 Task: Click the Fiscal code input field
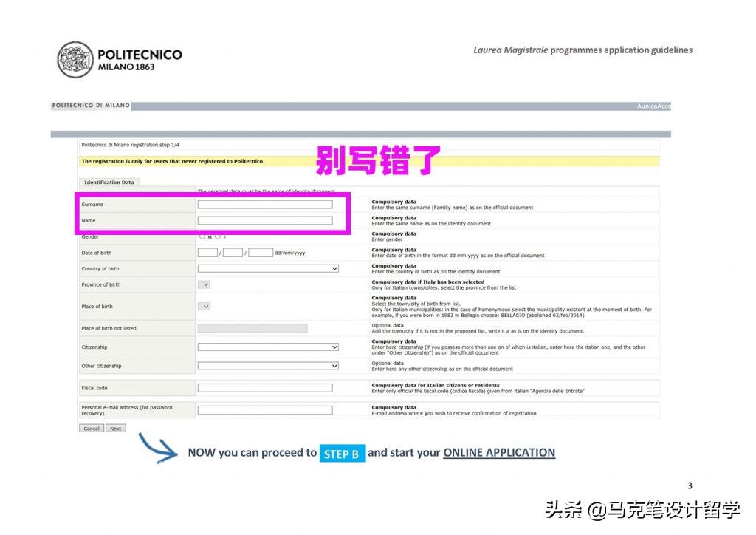[x=264, y=387]
